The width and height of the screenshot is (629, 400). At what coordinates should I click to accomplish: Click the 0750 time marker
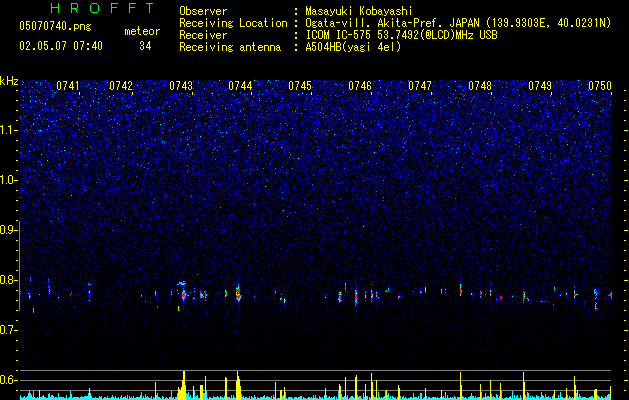point(600,86)
